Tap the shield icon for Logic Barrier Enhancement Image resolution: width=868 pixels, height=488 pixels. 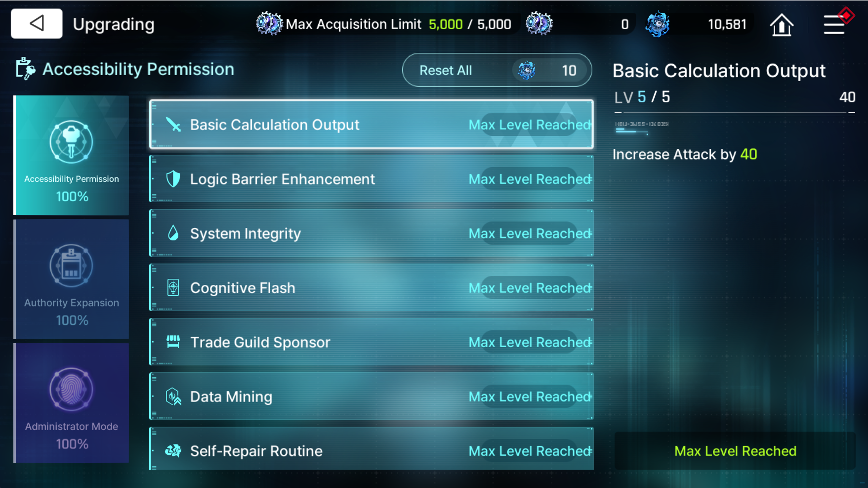point(173,179)
